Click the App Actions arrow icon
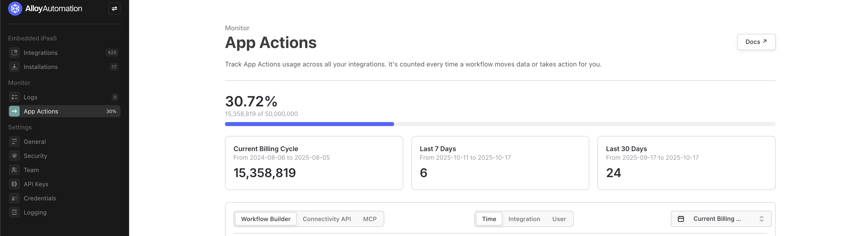 coord(14,111)
